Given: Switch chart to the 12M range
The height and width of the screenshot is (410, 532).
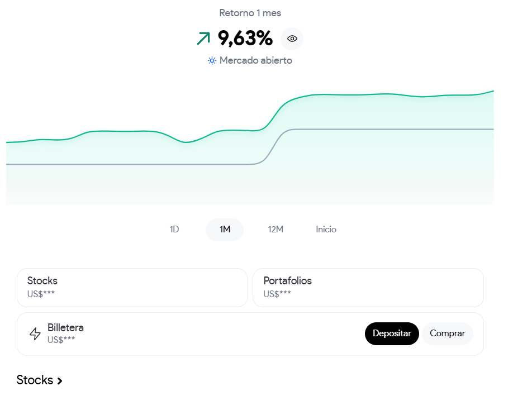Looking at the screenshot, I should [x=275, y=230].
